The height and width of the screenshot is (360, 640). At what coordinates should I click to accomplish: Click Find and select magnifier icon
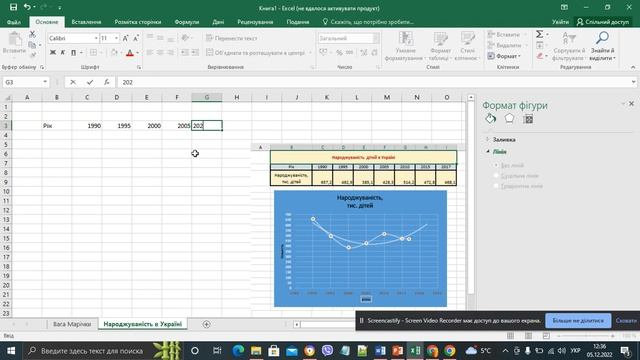602,38
